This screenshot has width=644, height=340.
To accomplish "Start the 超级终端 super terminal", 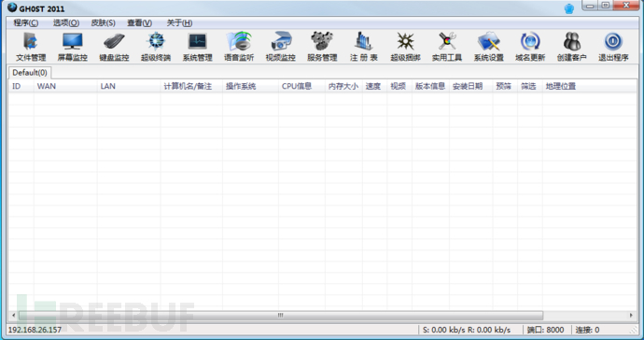I will 156,47.
